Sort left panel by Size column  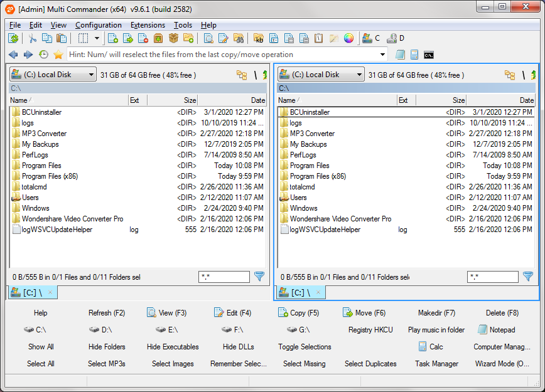pos(173,100)
